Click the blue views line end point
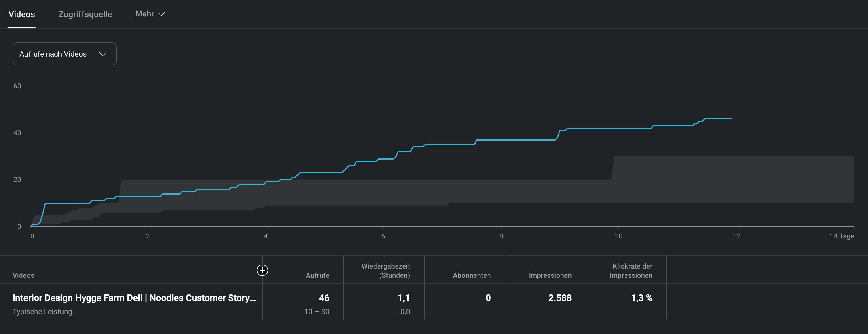This screenshot has height=334, width=868. [x=730, y=119]
